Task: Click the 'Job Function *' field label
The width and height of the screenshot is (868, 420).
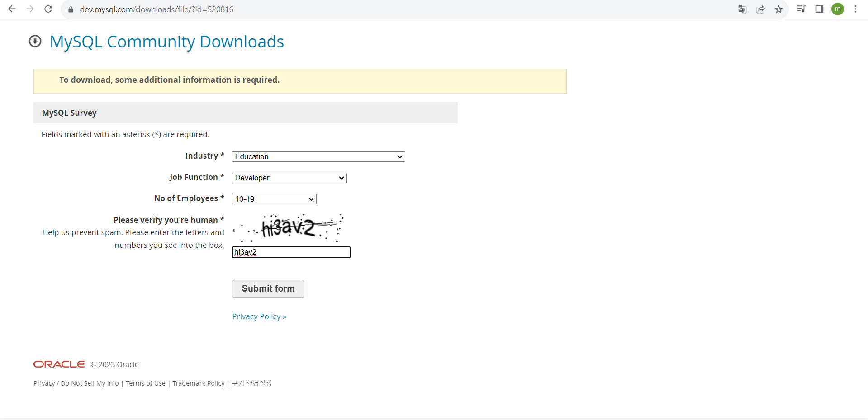Action: (x=197, y=177)
